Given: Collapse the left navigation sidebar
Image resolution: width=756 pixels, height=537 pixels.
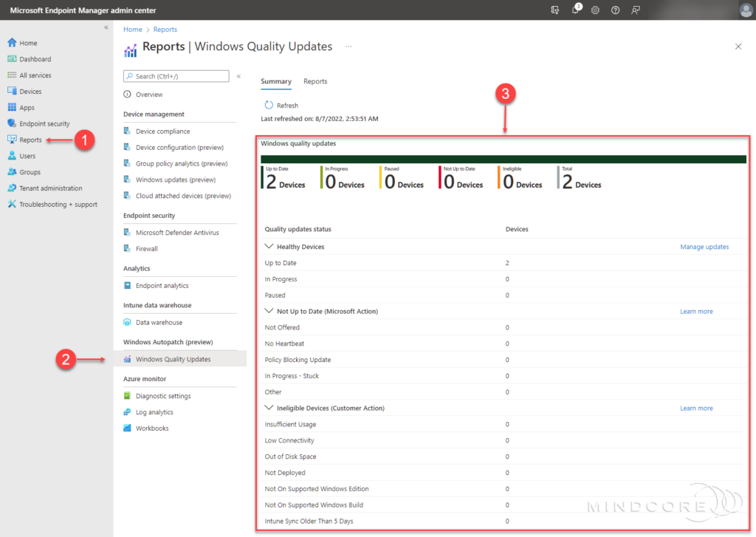Looking at the screenshot, I should coord(106,27).
